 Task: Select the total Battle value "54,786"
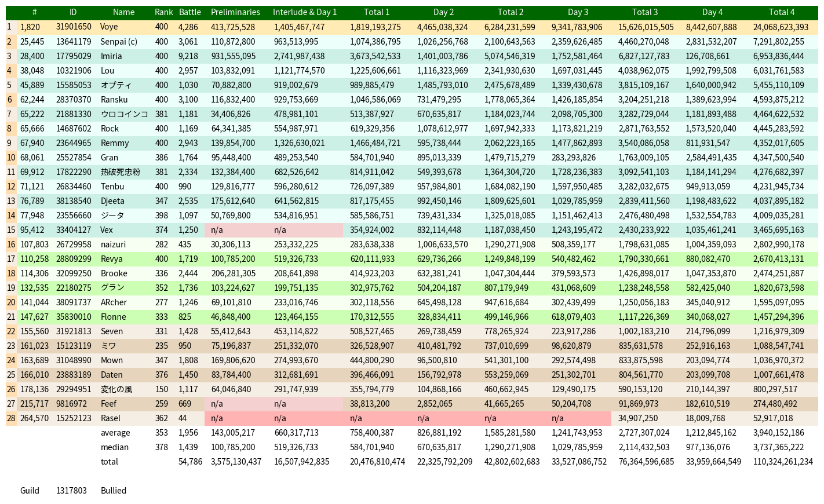coord(191,462)
